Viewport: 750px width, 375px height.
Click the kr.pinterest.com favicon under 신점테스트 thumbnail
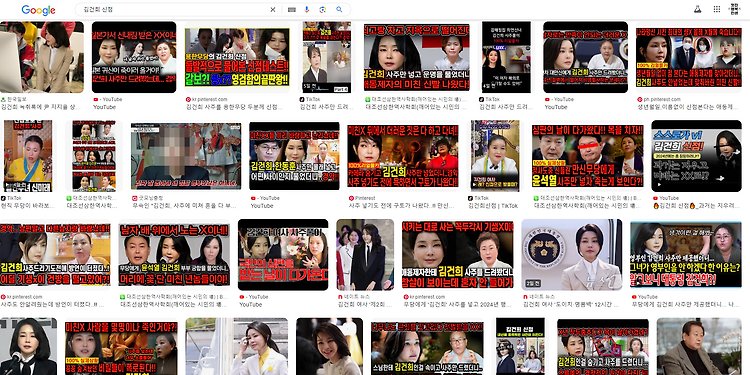click(x=188, y=99)
